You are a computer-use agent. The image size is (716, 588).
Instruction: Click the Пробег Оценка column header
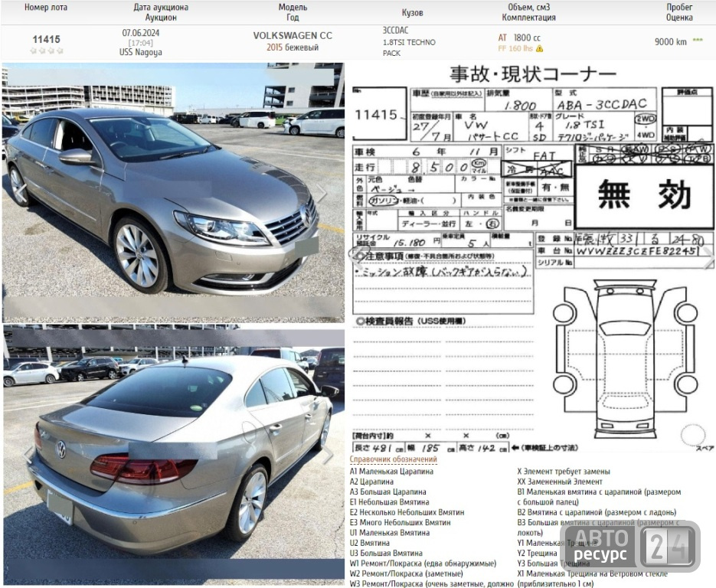679,12
